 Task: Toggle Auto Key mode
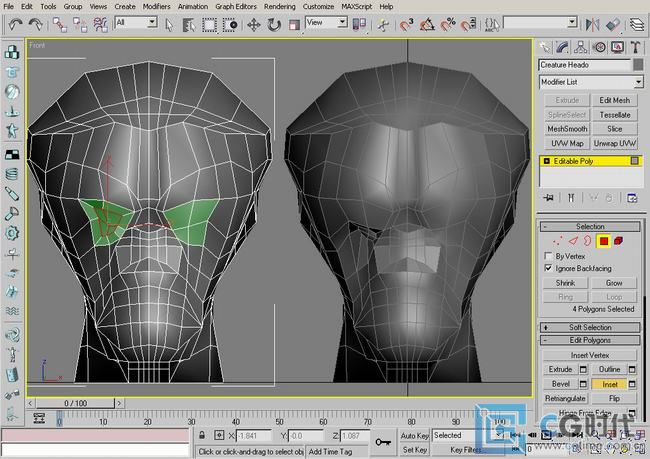click(414, 436)
